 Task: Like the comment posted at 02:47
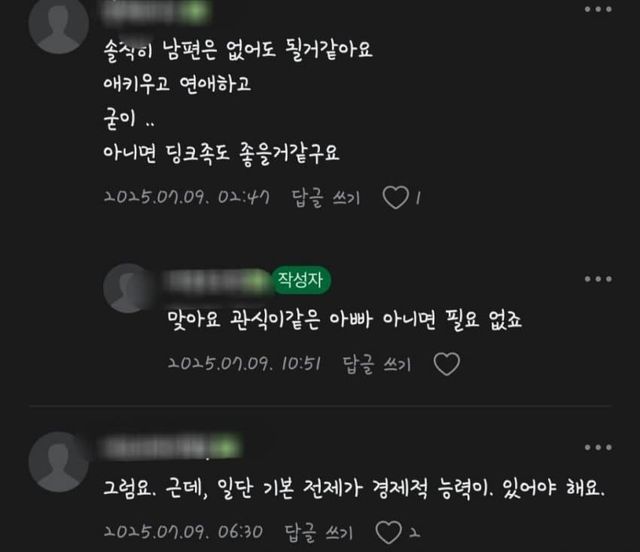point(396,198)
